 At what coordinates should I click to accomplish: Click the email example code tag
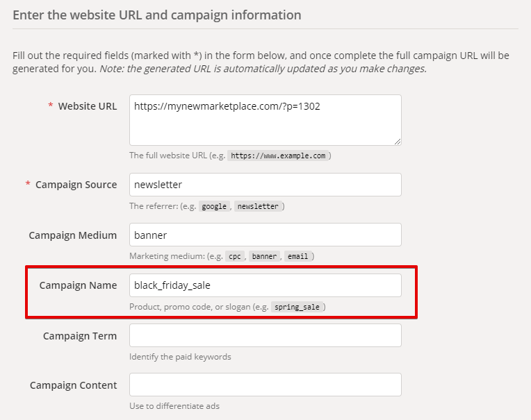pos(298,256)
